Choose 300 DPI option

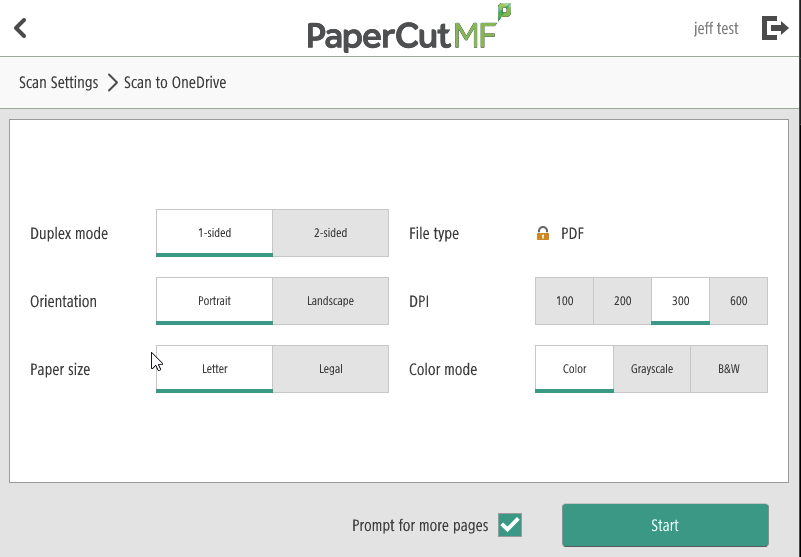point(681,301)
